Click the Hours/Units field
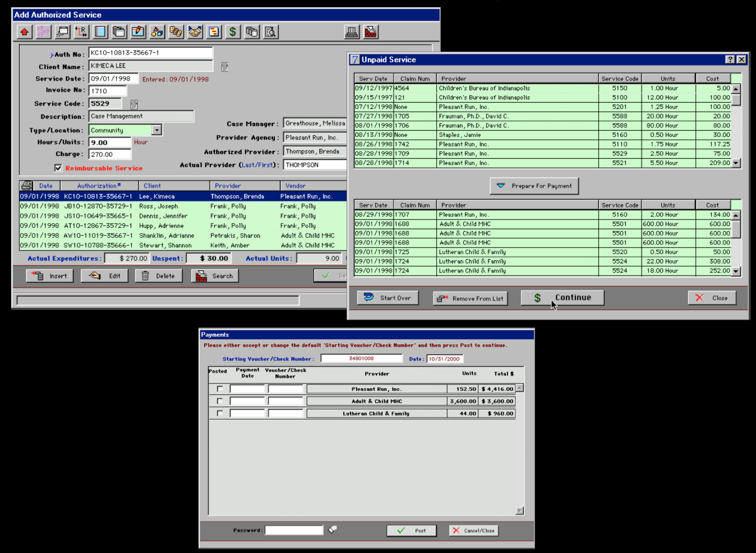Image resolution: width=756 pixels, height=553 pixels. point(110,142)
